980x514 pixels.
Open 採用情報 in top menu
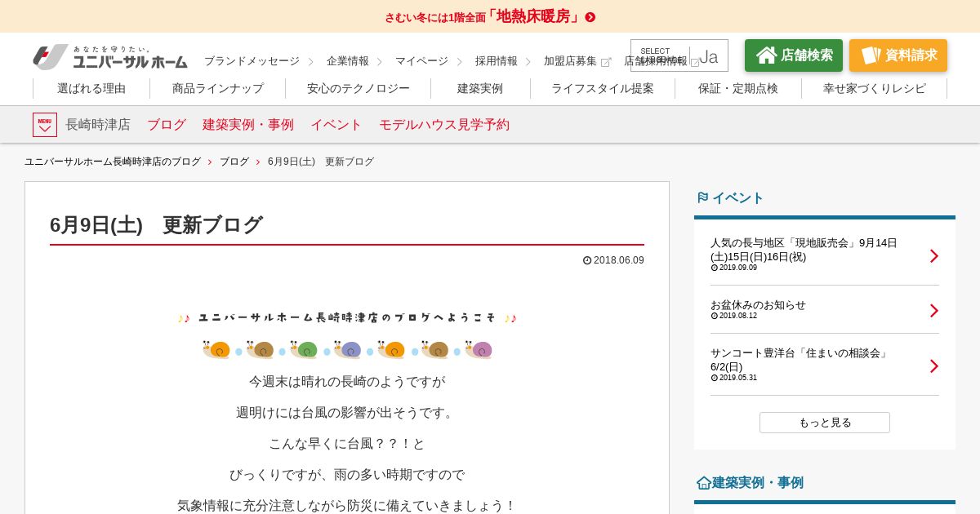(x=497, y=61)
